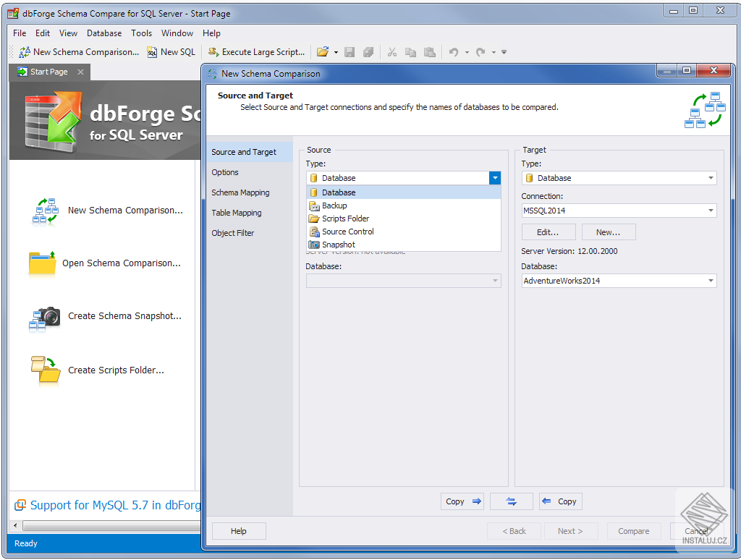741x560 pixels.
Task: Open the Tools menu
Action: pyautogui.click(x=141, y=33)
